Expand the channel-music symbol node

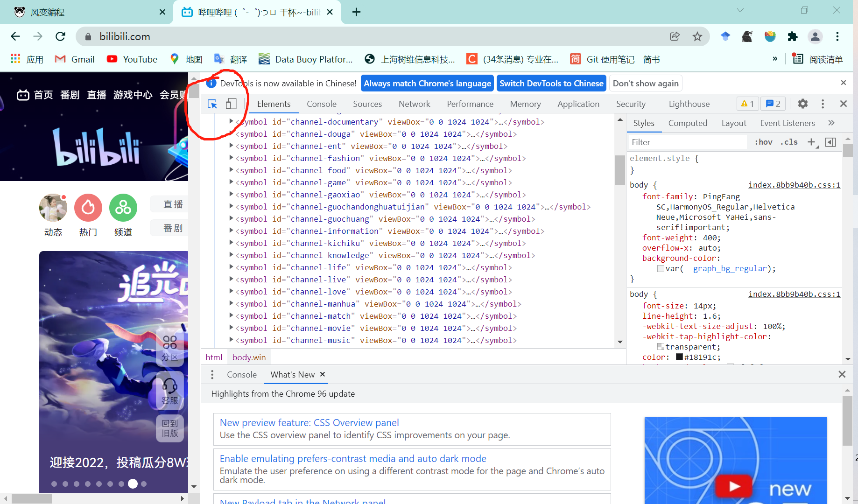point(231,340)
